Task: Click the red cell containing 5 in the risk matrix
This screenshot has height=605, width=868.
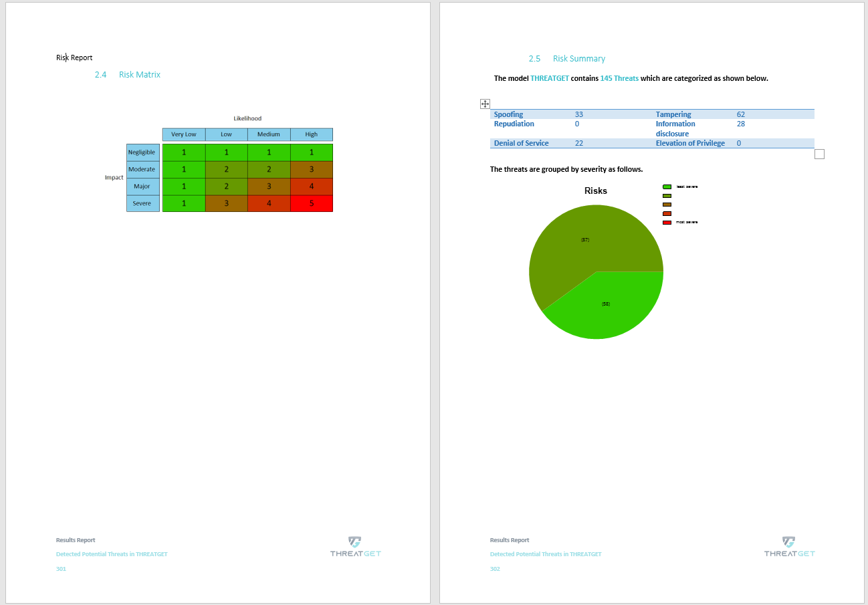Action: (312, 203)
